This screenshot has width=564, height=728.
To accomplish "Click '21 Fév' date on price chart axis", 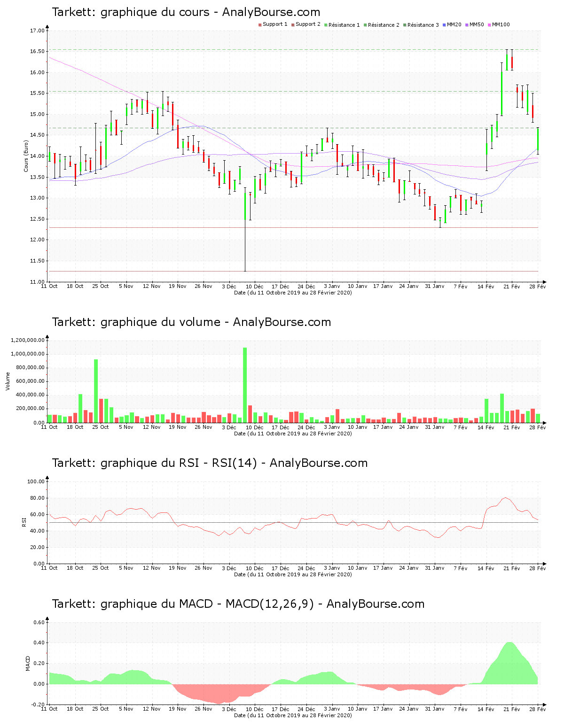I will click(x=512, y=287).
